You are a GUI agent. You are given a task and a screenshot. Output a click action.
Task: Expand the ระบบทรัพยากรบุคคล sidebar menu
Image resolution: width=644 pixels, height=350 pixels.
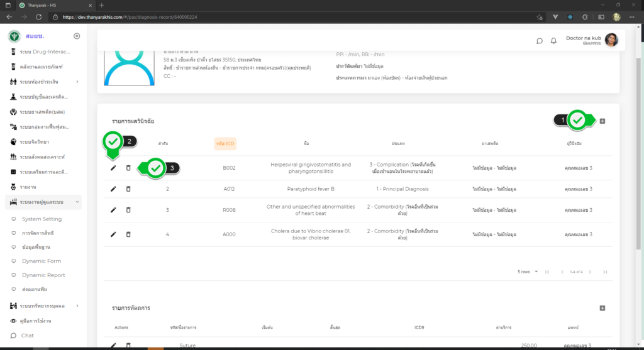click(x=77, y=305)
